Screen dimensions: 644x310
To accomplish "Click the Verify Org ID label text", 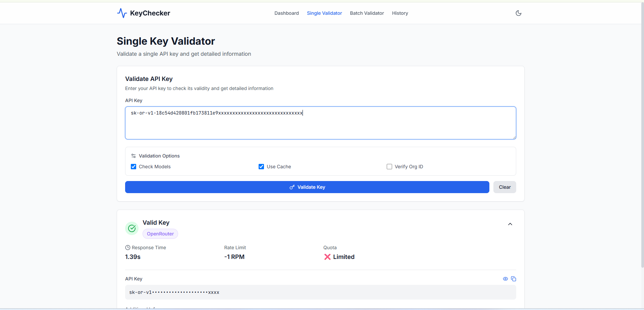I will 409,167.
